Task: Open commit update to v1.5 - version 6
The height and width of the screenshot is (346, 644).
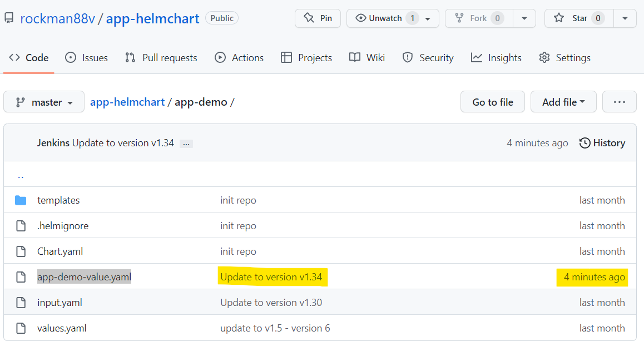Action: [x=275, y=328]
